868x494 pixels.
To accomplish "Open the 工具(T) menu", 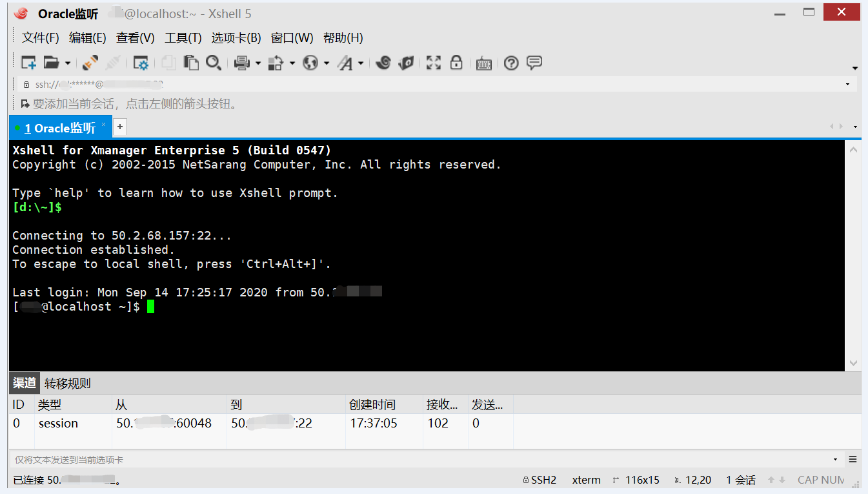I will [x=183, y=38].
